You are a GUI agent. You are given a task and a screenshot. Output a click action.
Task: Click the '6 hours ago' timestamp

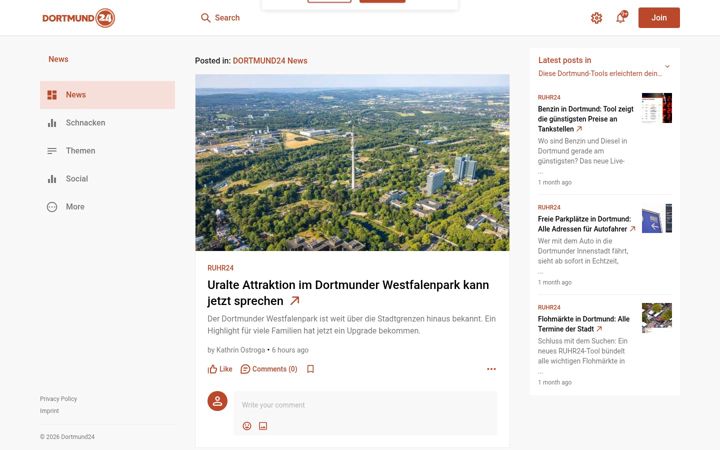(x=290, y=350)
